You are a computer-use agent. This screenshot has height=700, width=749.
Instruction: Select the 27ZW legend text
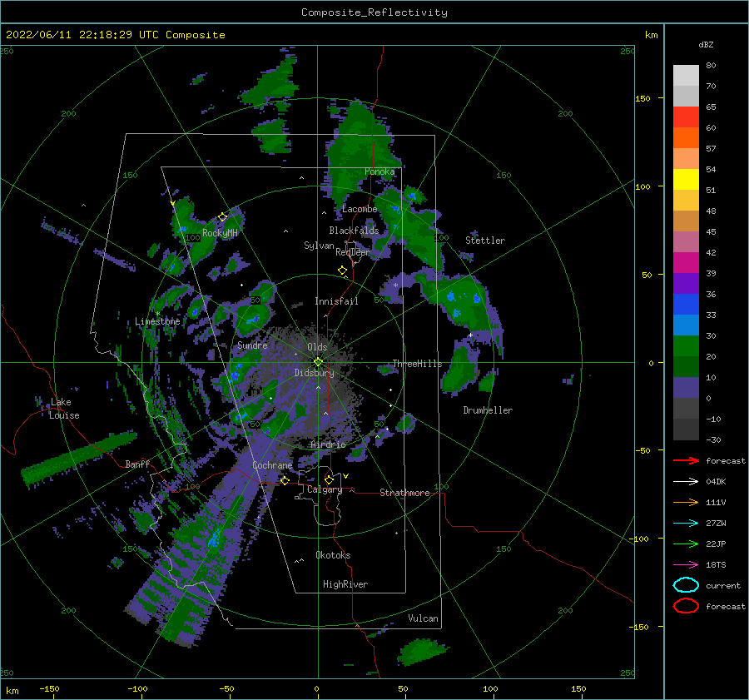point(716,524)
